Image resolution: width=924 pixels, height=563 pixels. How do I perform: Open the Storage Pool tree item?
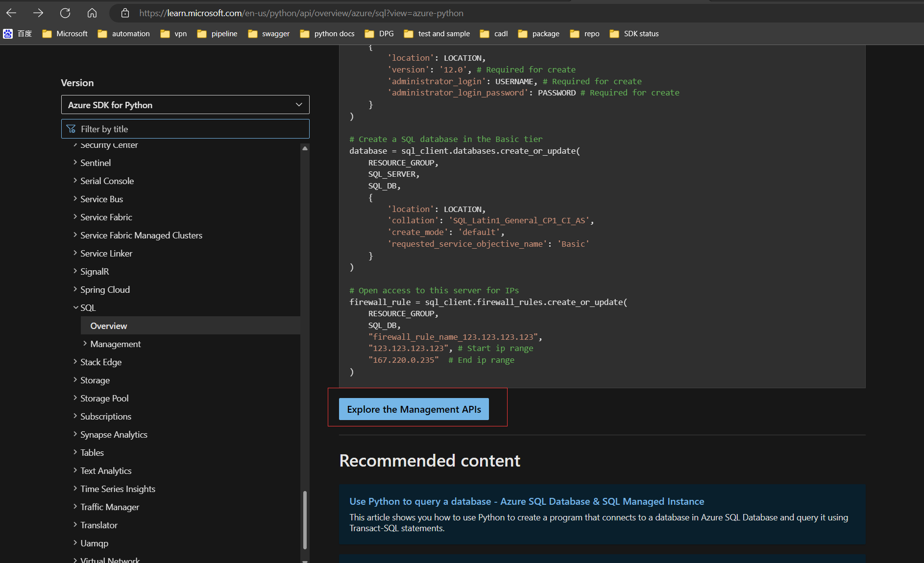[x=104, y=399]
